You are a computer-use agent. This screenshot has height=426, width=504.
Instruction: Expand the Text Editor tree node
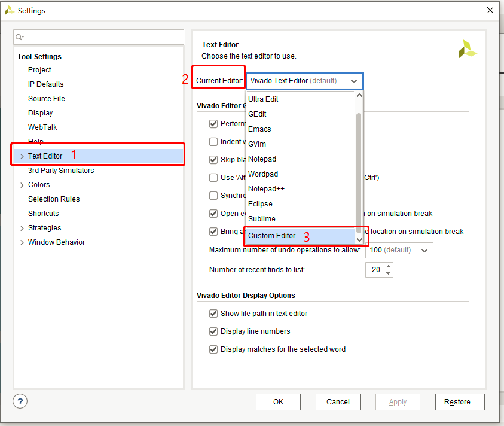coord(22,156)
